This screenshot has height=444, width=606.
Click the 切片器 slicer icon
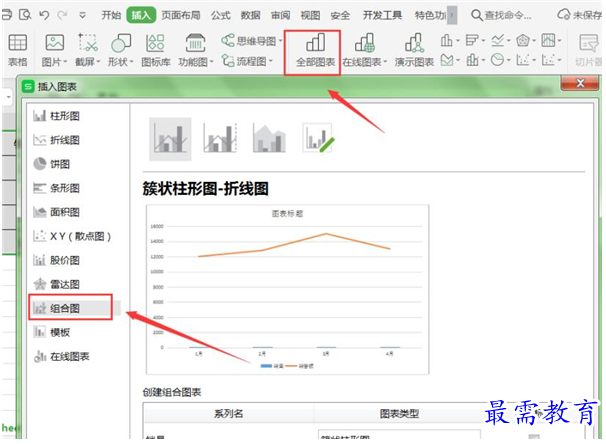pyautogui.click(x=589, y=50)
